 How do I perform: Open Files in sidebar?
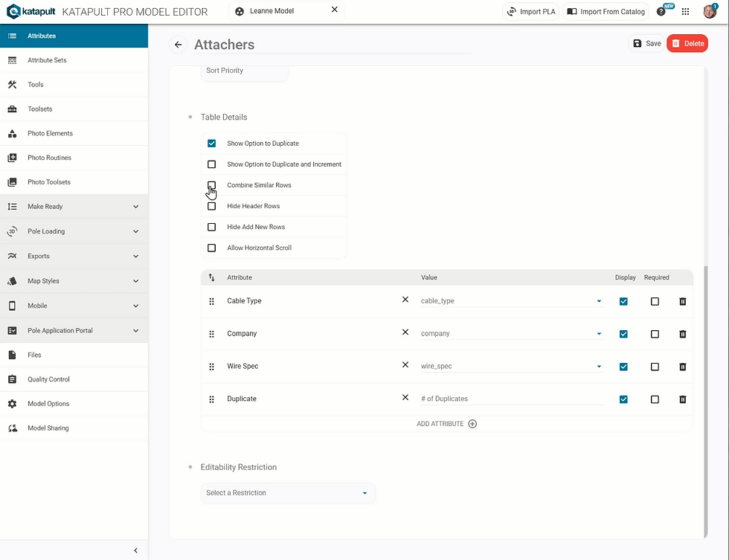(x=74, y=355)
